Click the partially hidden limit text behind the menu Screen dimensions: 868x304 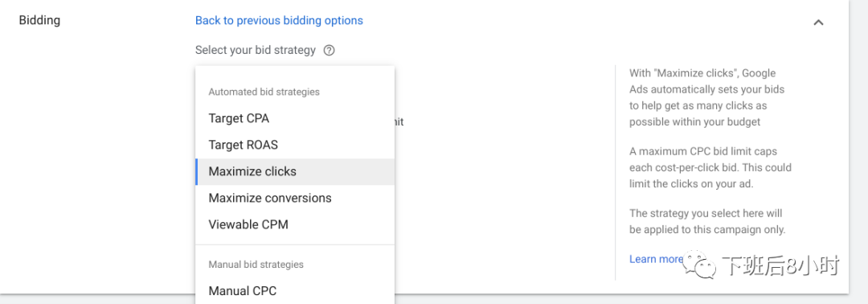point(399,121)
